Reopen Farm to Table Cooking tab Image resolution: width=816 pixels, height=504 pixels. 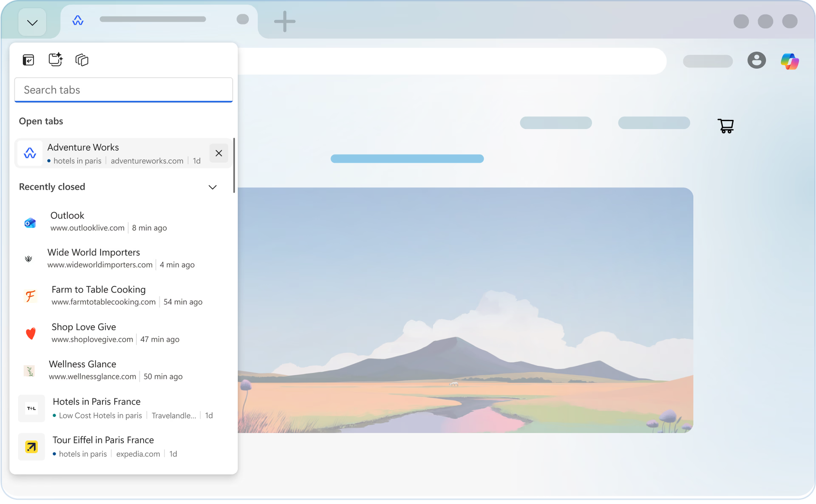click(124, 295)
